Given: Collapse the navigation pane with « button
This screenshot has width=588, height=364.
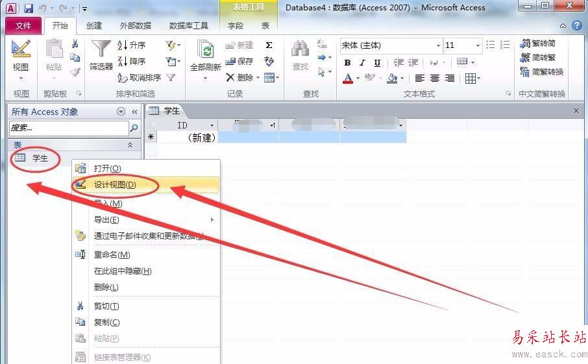Looking at the screenshot, I should [134, 112].
